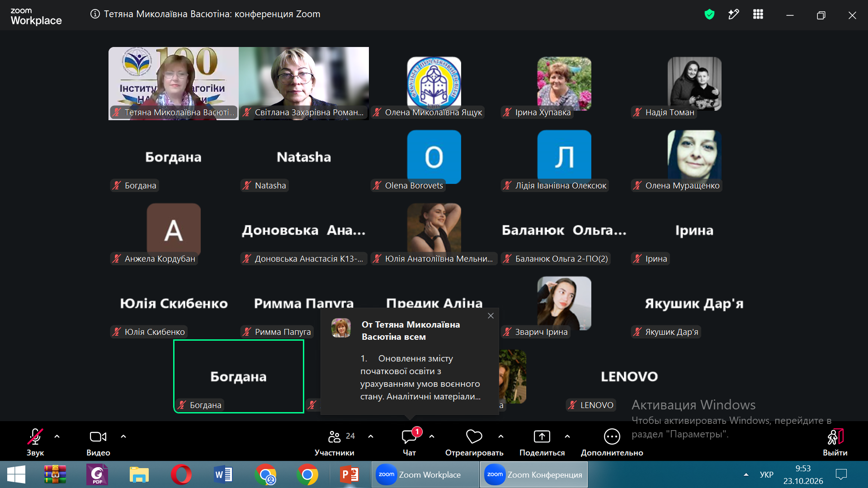Click Ірина Хупавка avatar
The width and height of the screenshot is (868, 488).
pos(564,83)
